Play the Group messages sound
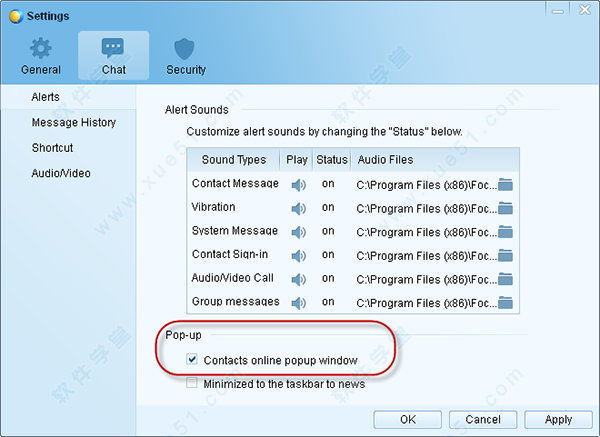Image resolution: width=600 pixels, height=437 pixels. point(298,303)
